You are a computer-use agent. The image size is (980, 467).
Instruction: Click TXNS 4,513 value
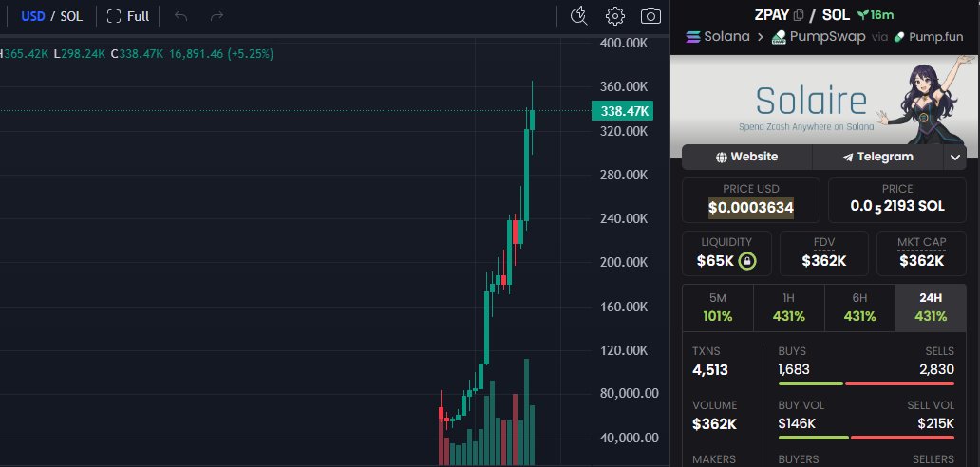tap(710, 370)
